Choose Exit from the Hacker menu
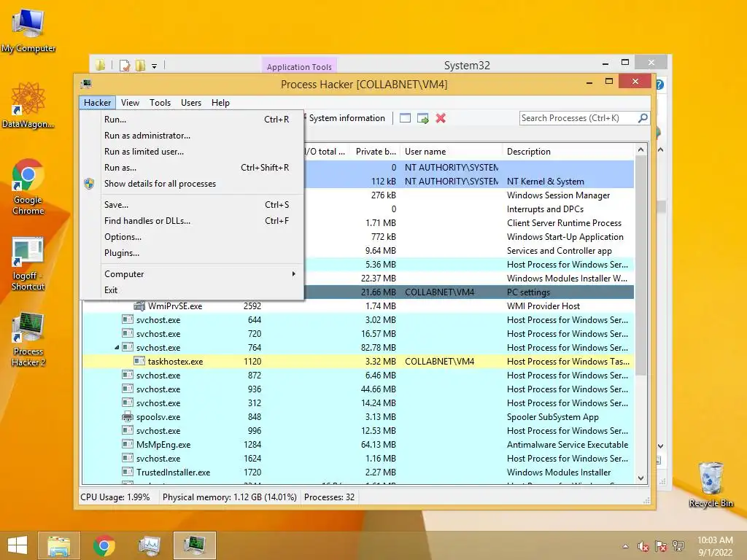Viewport: 747px width, 560px height. pyautogui.click(x=203, y=290)
